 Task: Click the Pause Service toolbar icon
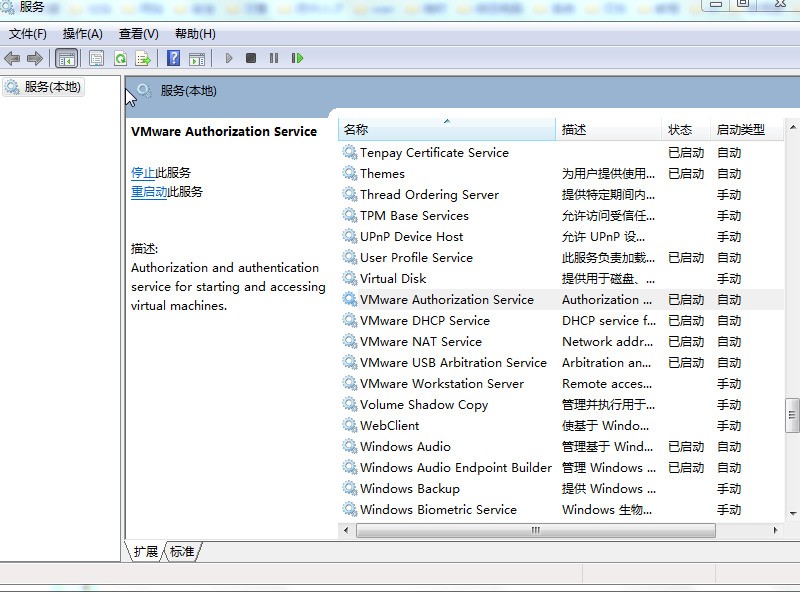274,58
